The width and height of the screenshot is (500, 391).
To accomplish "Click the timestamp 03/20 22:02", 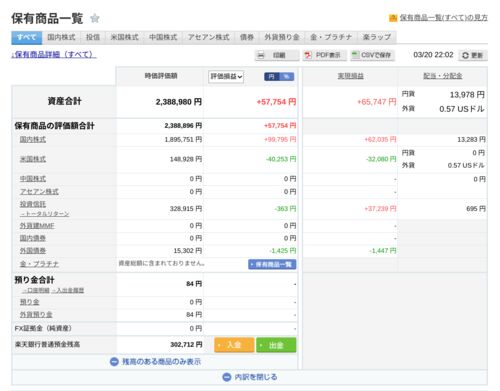I will pos(433,55).
